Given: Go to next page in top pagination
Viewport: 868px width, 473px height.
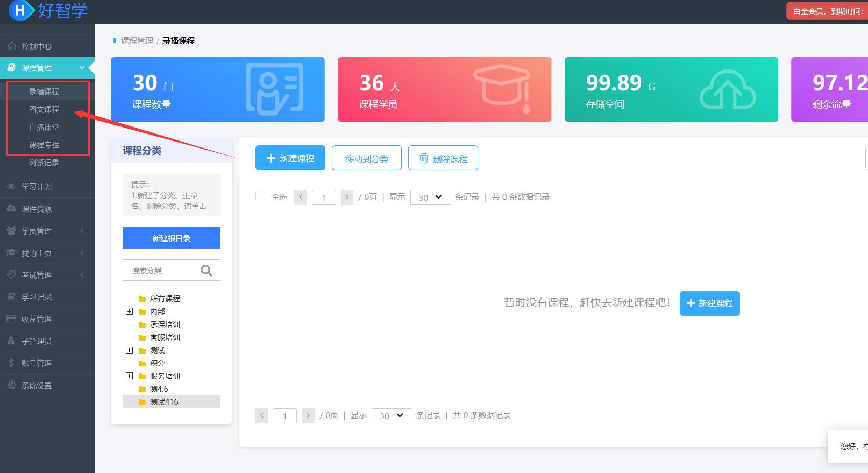Looking at the screenshot, I should [347, 197].
